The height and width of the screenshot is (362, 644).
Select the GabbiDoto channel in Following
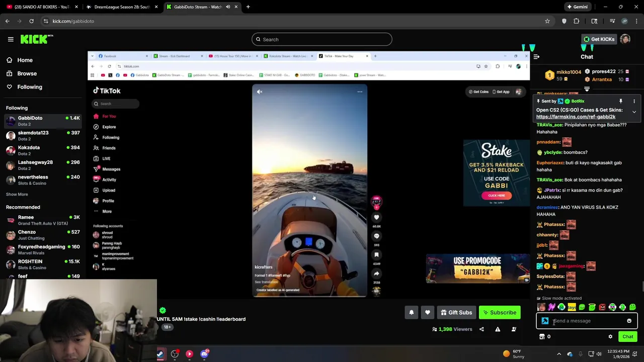tap(43, 121)
